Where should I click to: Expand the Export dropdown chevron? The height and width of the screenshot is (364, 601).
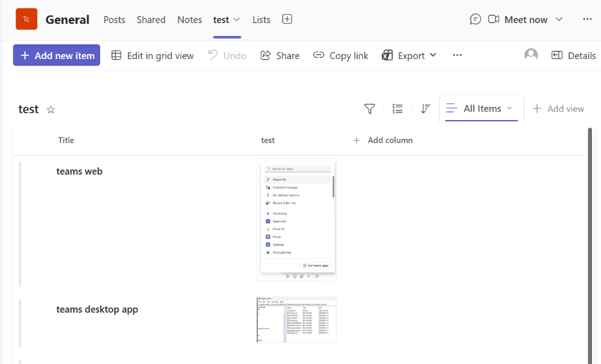pos(433,55)
